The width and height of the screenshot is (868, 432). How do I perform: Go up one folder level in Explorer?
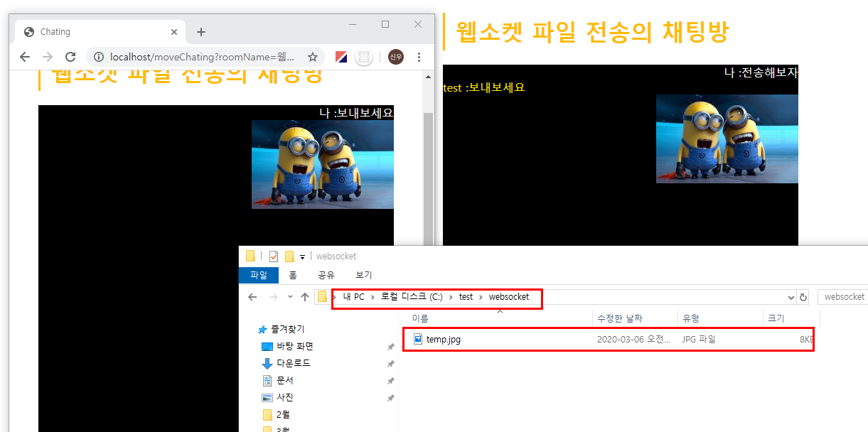coord(305,297)
